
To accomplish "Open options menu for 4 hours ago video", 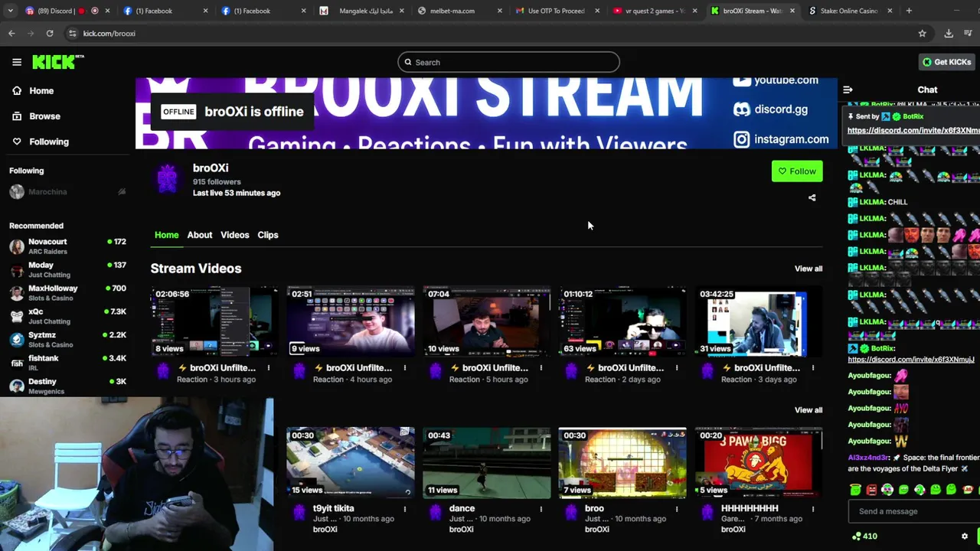I will coord(405,368).
